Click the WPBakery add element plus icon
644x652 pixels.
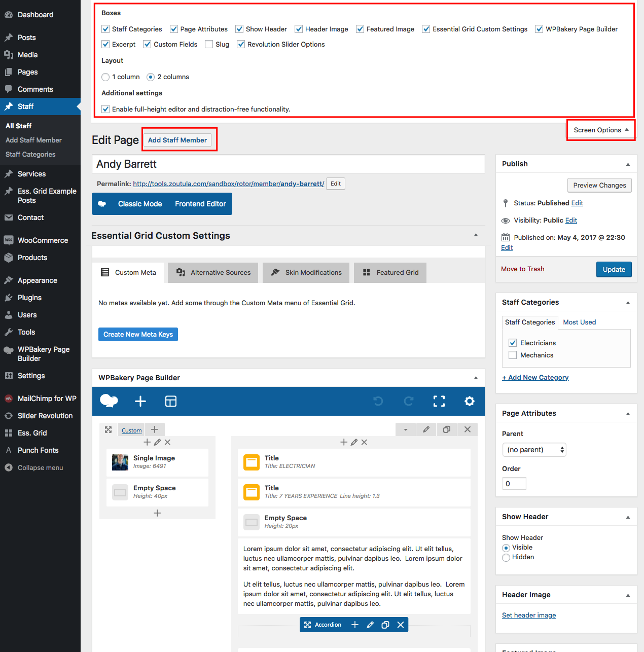tap(140, 402)
